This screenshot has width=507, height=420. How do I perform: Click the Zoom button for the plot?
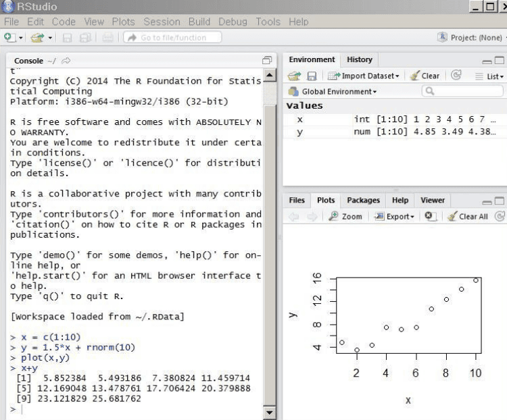346,217
